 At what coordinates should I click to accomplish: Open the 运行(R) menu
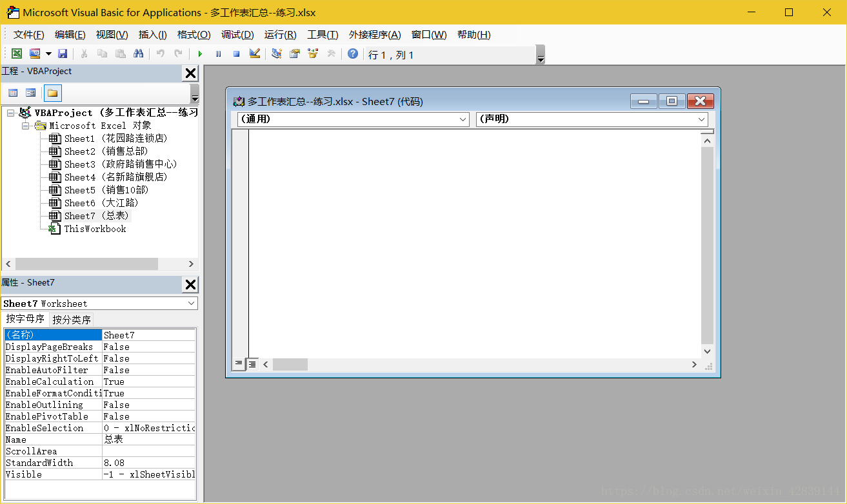pos(280,35)
